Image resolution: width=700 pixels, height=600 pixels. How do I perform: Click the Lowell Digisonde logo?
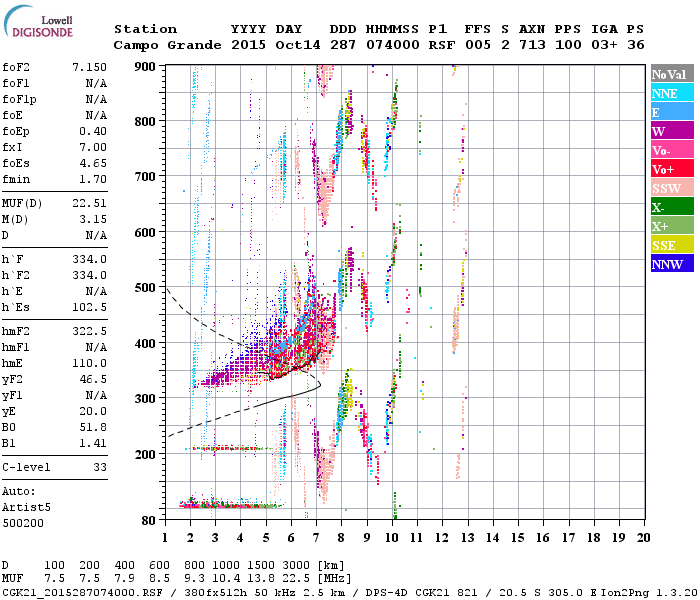[38, 22]
